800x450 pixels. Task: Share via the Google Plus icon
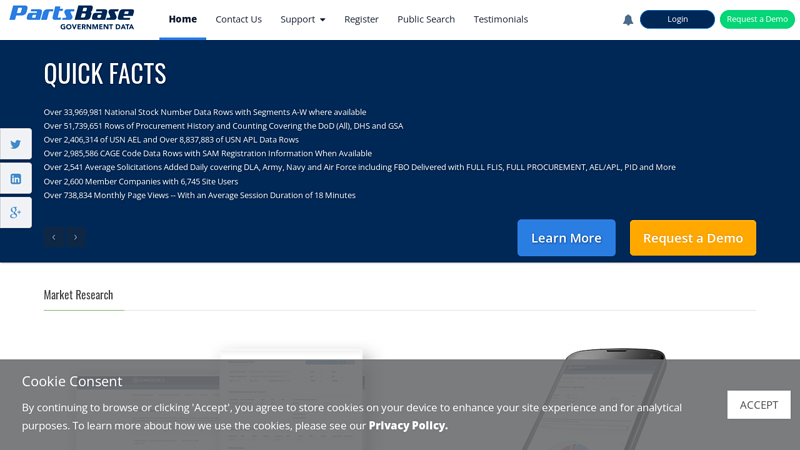coord(16,212)
